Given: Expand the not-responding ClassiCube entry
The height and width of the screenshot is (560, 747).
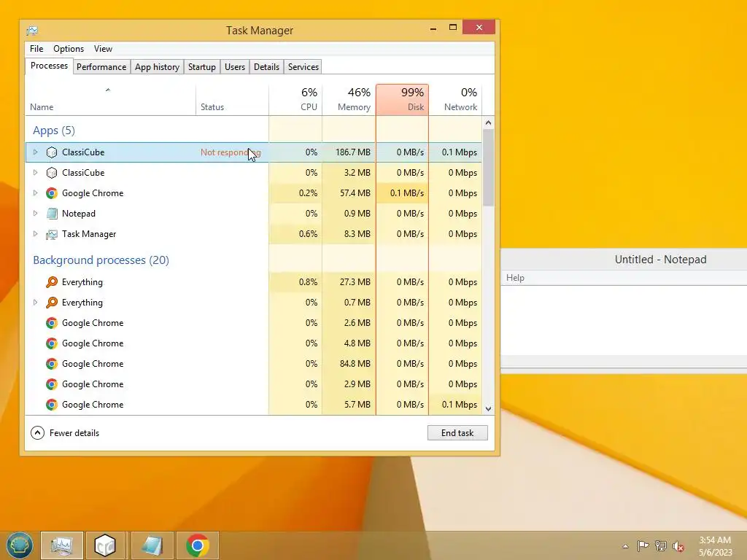Looking at the screenshot, I should click(x=35, y=152).
